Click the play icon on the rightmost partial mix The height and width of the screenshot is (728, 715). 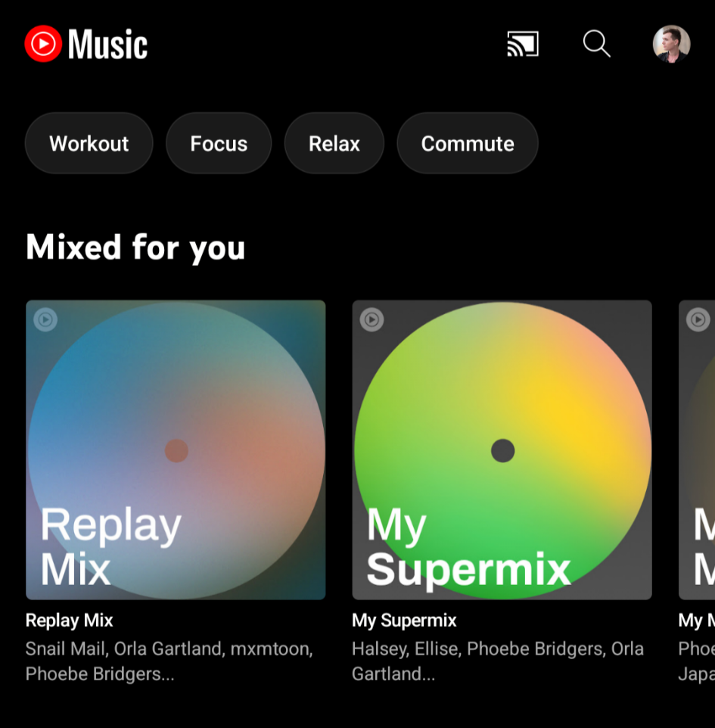(697, 319)
